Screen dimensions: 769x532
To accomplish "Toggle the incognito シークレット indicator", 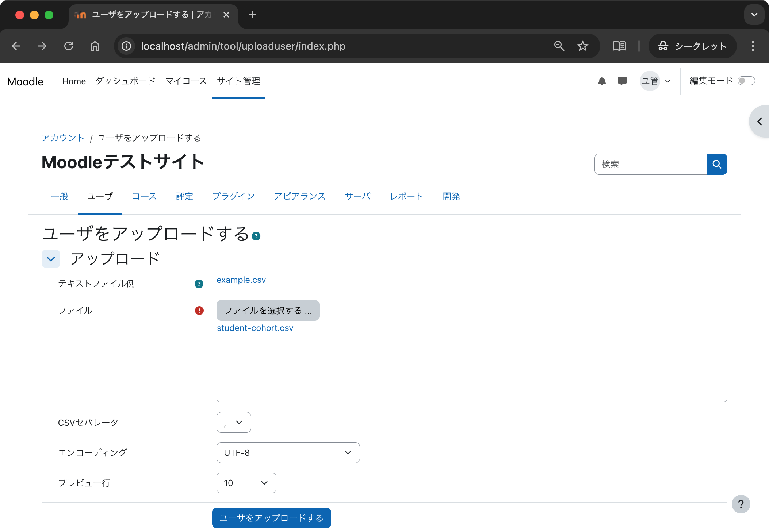I will click(x=692, y=46).
